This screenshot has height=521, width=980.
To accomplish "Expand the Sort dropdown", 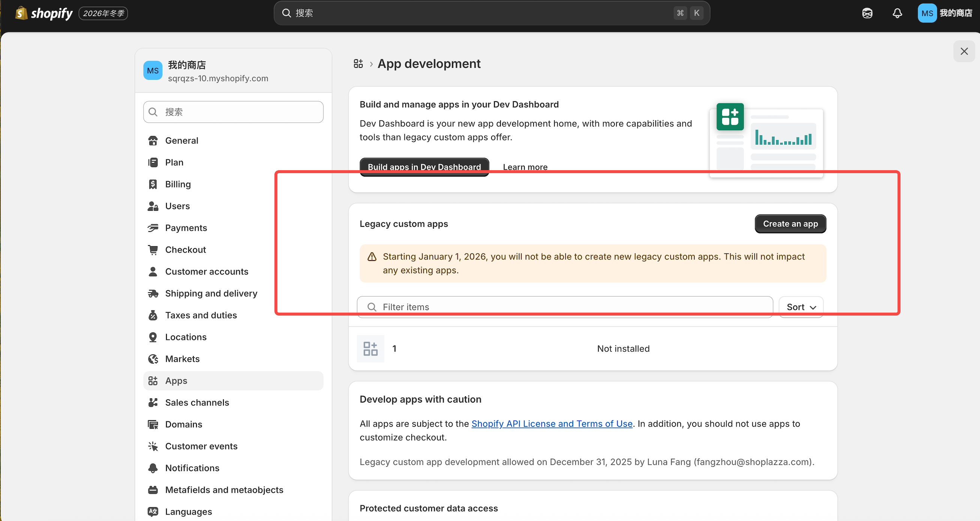I will point(801,307).
